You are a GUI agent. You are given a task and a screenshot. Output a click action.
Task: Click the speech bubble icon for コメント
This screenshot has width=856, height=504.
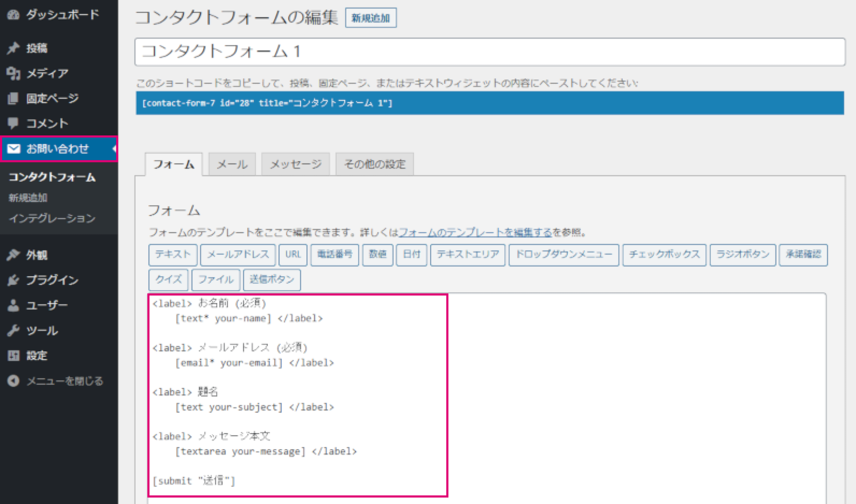coord(13,123)
